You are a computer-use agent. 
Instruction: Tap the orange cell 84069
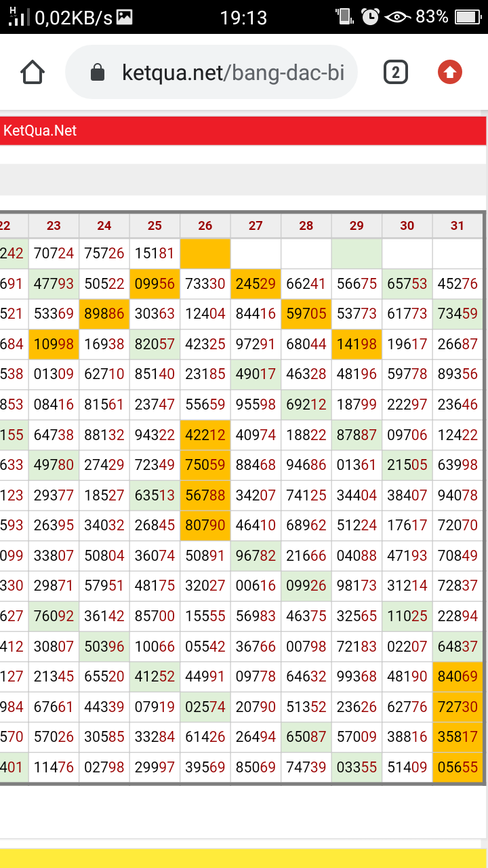(x=457, y=677)
